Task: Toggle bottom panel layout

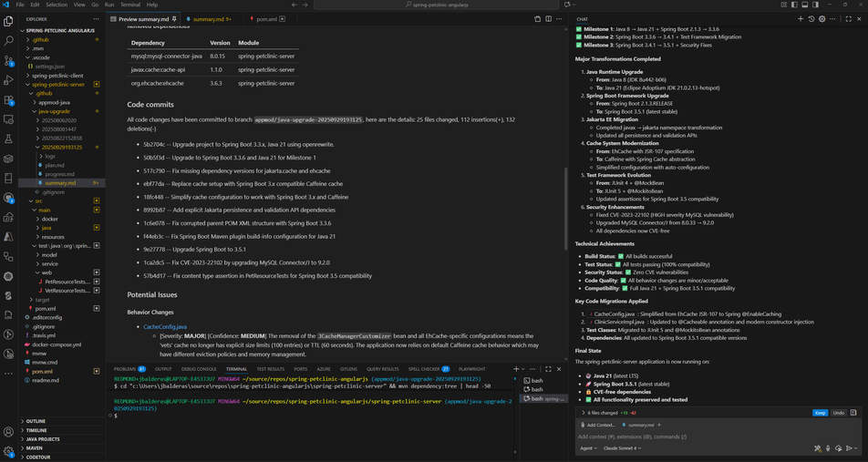Action: pyautogui.click(x=805, y=5)
